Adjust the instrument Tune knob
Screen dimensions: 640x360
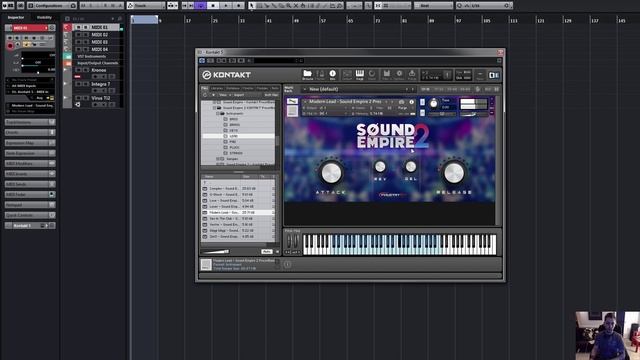pyautogui.click(x=433, y=104)
